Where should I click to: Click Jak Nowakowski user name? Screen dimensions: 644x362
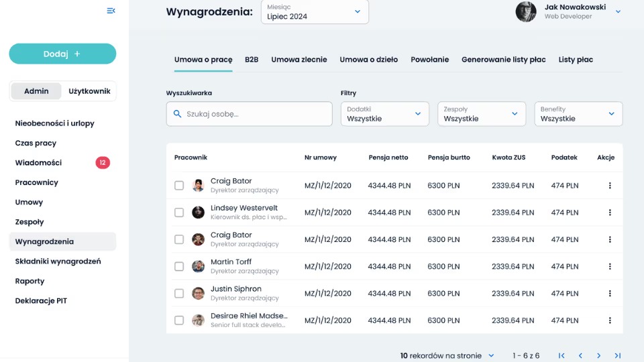pos(575,7)
